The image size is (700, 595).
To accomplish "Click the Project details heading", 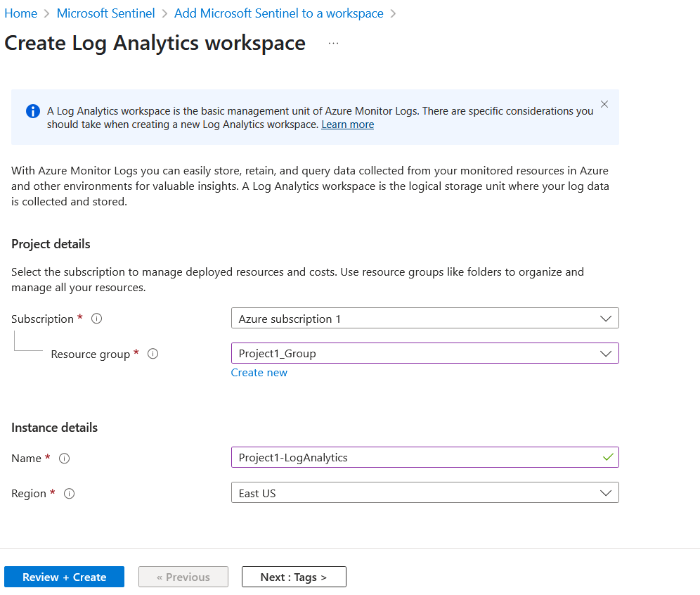I will (x=51, y=244).
